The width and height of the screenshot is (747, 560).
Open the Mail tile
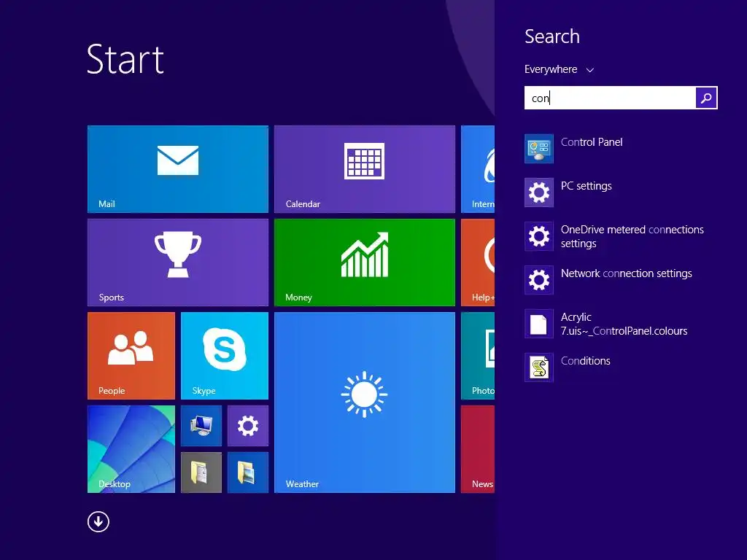pyautogui.click(x=178, y=169)
